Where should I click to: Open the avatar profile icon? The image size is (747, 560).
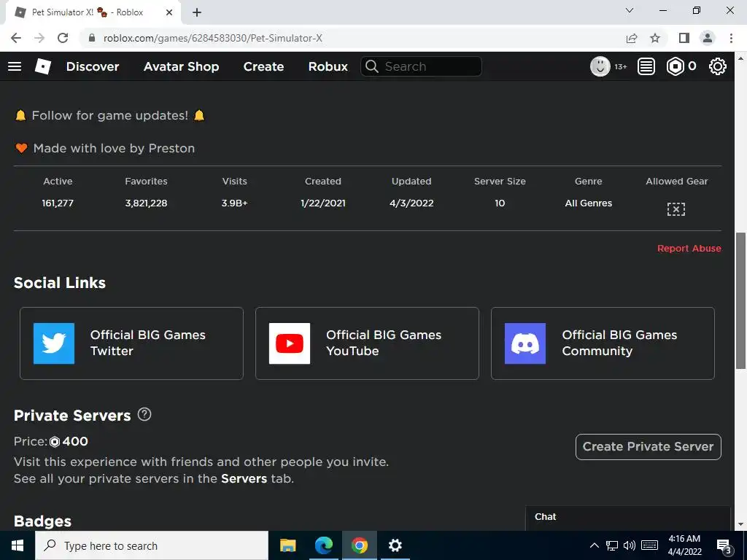600,66
